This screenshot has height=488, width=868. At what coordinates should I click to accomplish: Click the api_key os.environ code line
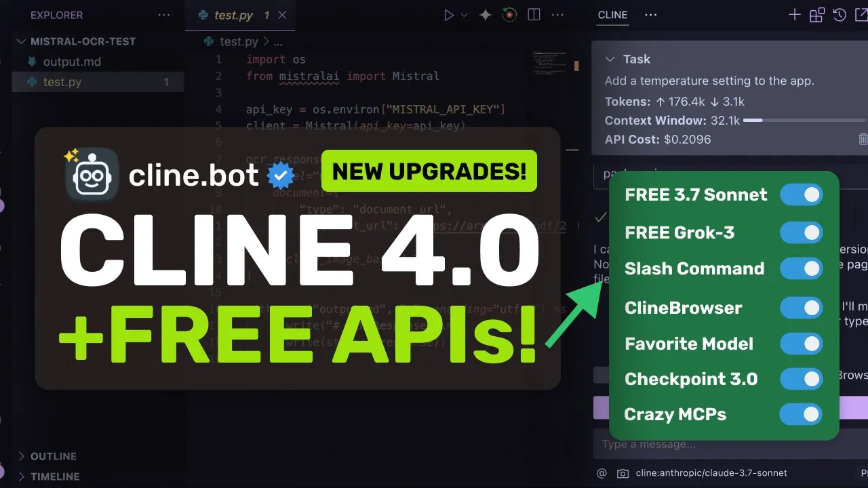[x=376, y=109]
